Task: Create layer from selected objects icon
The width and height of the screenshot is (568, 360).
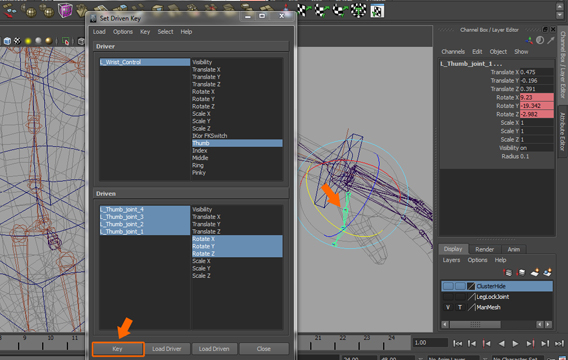Action: coord(547,272)
